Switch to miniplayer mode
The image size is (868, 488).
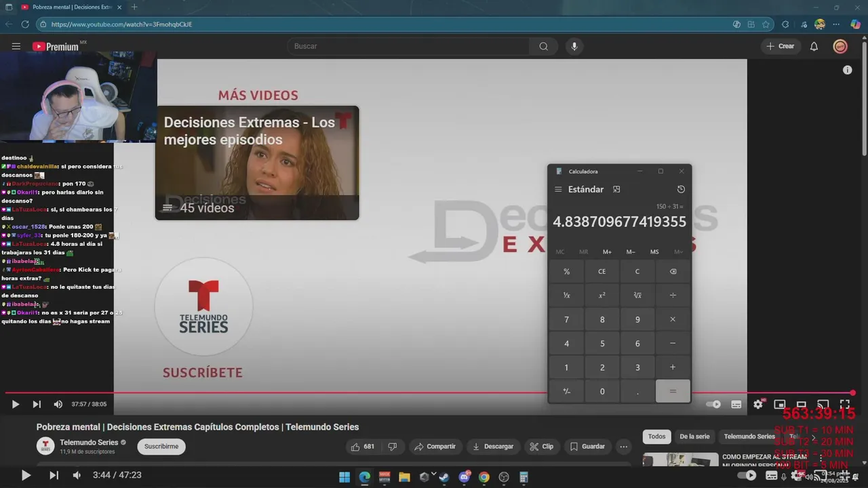(x=780, y=405)
